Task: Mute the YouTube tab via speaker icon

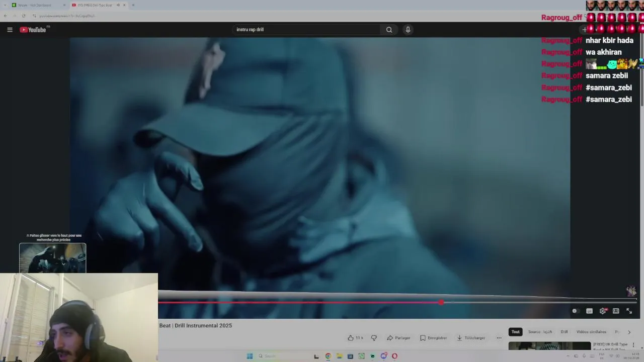Action: tap(118, 5)
